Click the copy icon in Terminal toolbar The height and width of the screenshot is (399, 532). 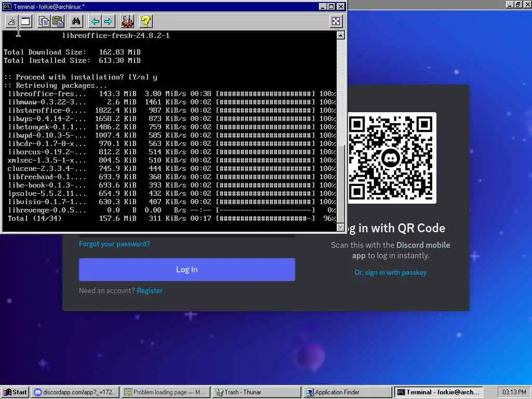44,22
